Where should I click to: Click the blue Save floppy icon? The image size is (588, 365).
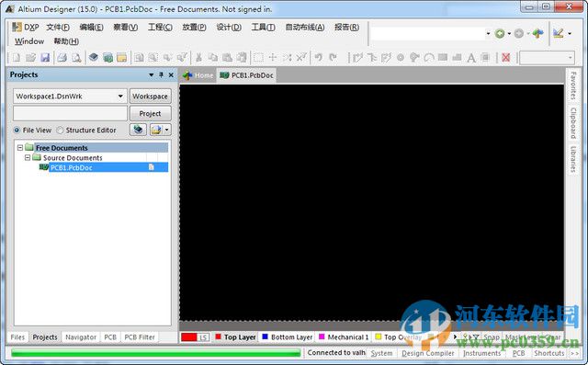45,57
